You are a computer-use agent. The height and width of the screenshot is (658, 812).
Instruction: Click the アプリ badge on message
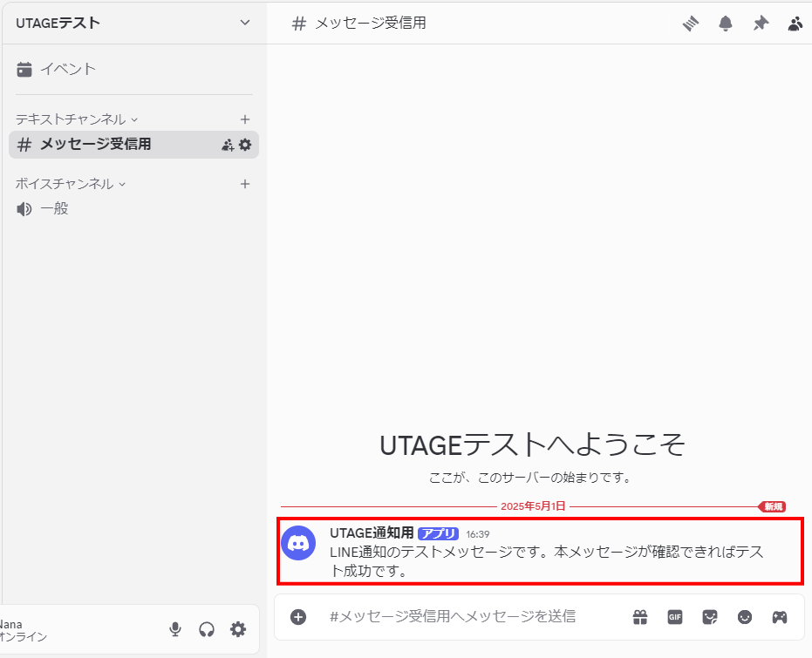coord(438,533)
